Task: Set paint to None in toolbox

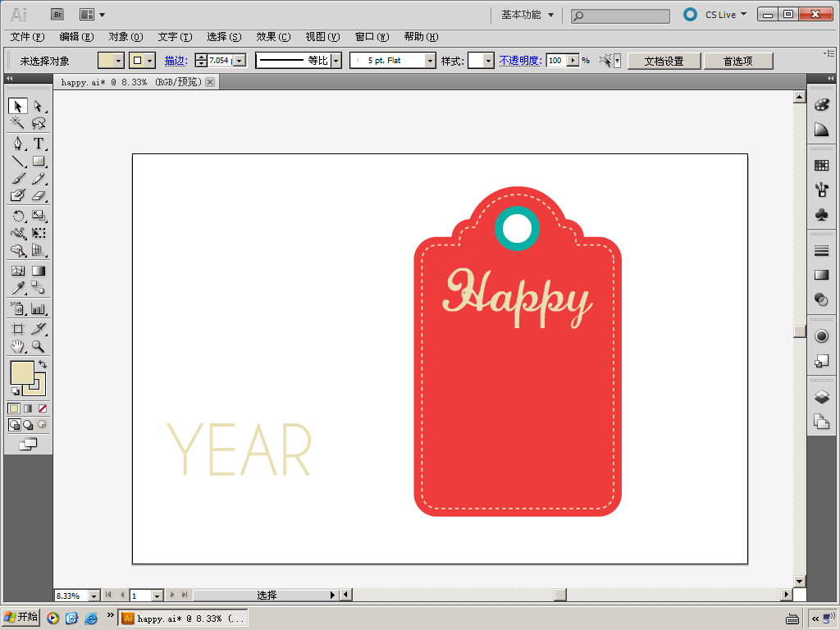Action: (x=43, y=409)
